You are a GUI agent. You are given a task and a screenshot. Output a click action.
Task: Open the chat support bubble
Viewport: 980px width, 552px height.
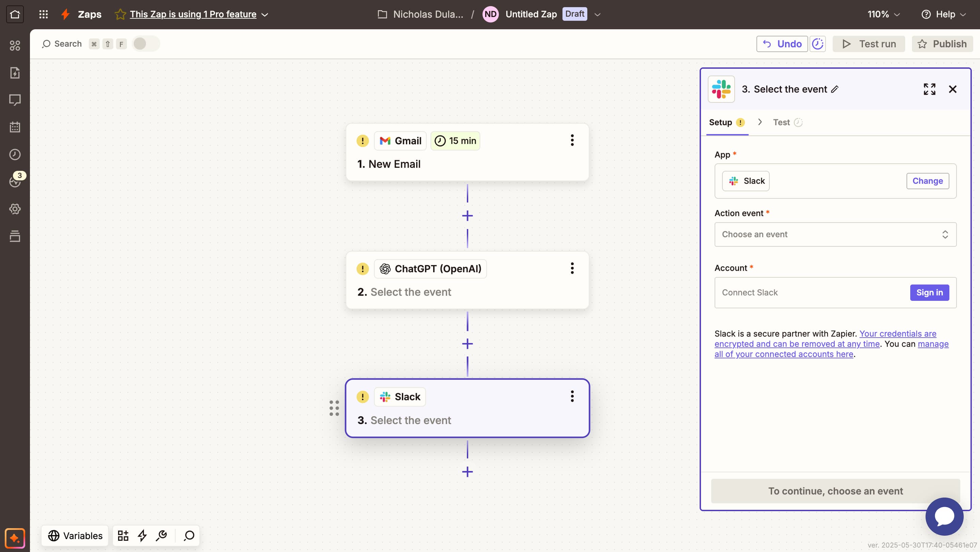pyautogui.click(x=944, y=517)
